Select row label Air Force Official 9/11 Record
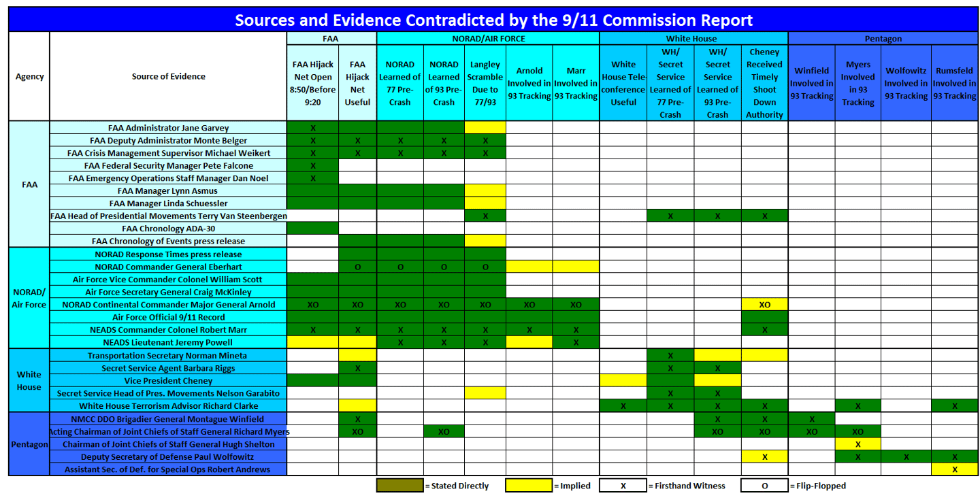The width and height of the screenshot is (980, 500). pos(168,317)
